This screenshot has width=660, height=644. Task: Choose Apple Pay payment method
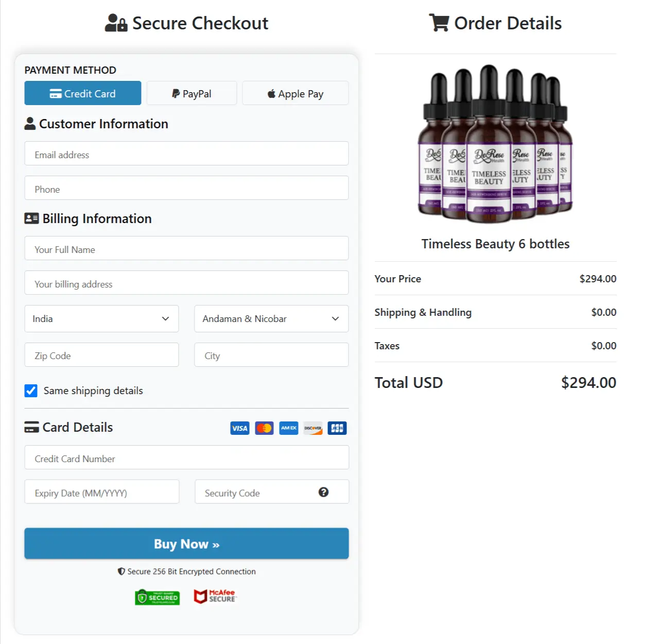pyautogui.click(x=295, y=93)
